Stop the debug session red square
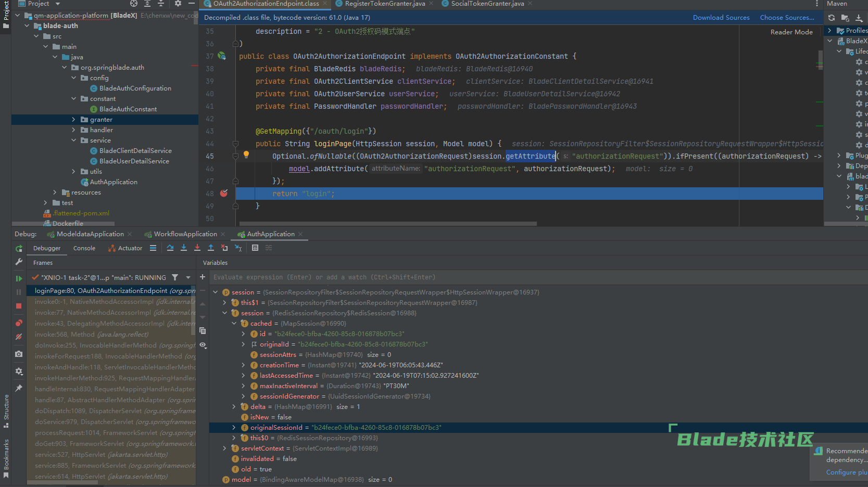Viewport: 868px width, 487px height. click(19, 306)
